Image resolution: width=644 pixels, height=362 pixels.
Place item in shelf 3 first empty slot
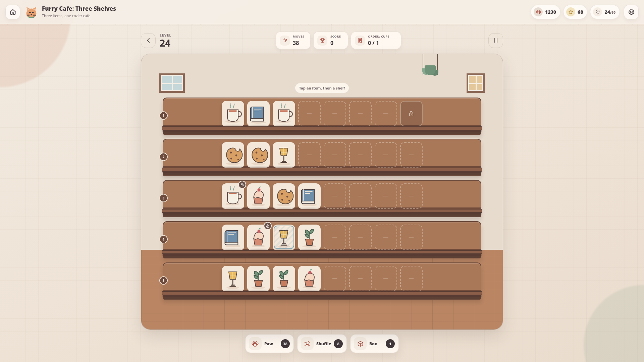coord(335,196)
